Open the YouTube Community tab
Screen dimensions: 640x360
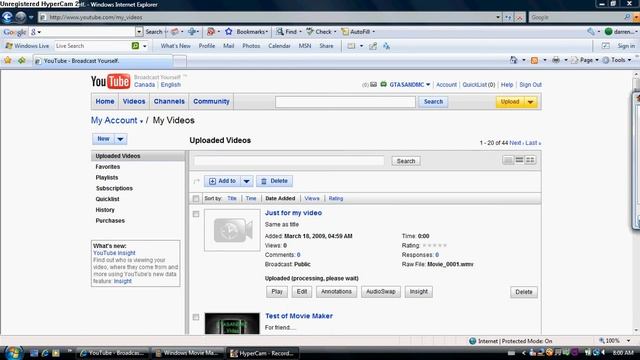pyautogui.click(x=211, y=101)
